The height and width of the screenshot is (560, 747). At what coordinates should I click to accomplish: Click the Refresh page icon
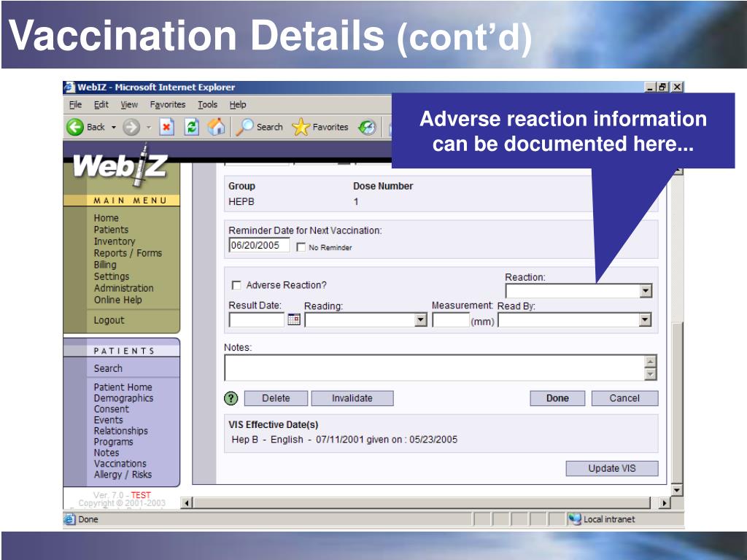[x=192, y=127]
